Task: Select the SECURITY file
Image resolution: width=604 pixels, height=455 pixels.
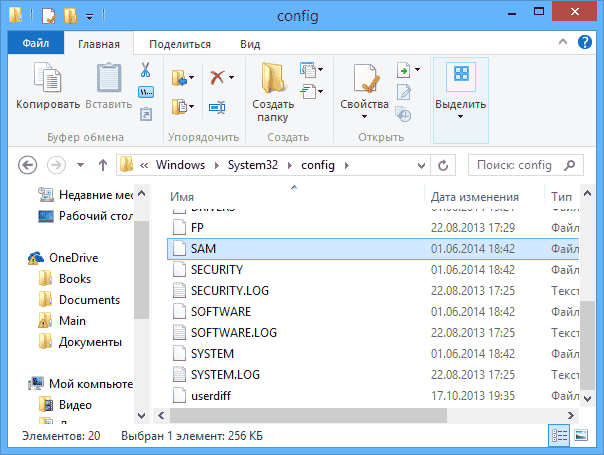Action: coord(373,270)
